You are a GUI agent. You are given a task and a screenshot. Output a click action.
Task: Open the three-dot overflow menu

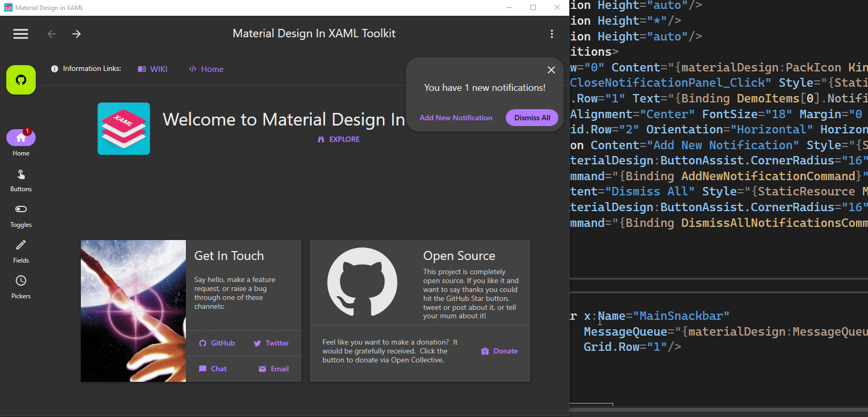[551, 34]
